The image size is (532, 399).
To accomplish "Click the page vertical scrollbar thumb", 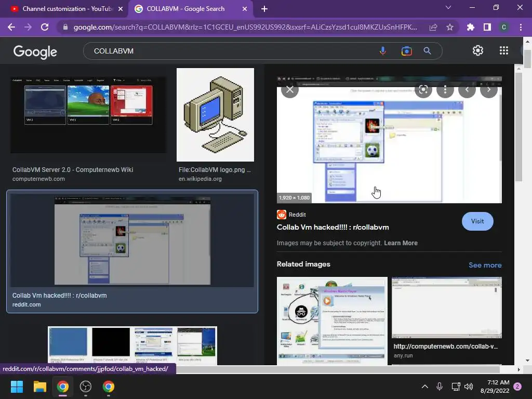I will pos(527,59).
